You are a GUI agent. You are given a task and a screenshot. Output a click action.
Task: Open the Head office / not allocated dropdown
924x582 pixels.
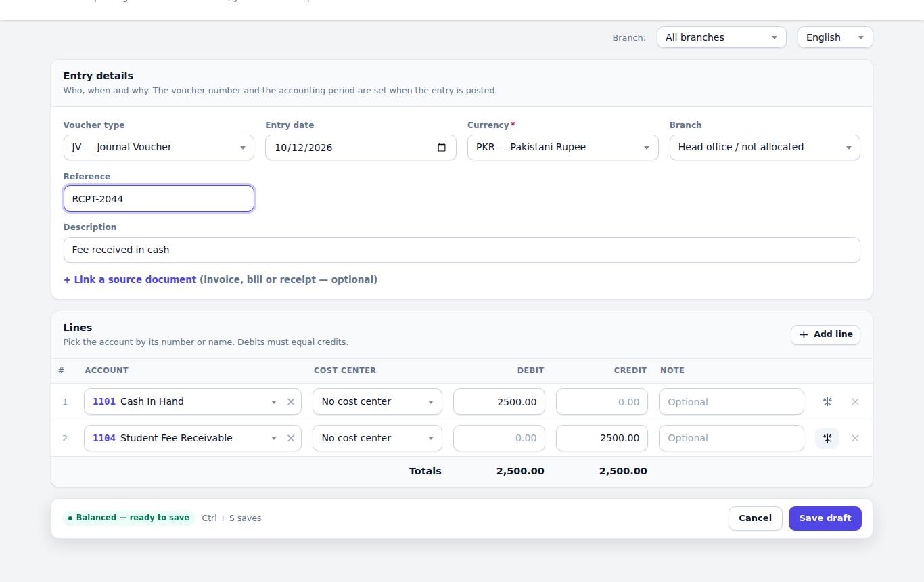pos(764,148)
